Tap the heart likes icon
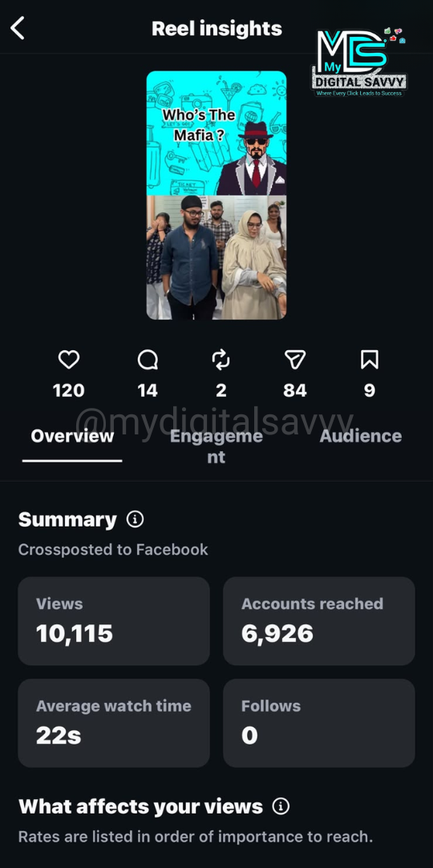Viewport: 433px width, 868px height. (x=69, y=360)
